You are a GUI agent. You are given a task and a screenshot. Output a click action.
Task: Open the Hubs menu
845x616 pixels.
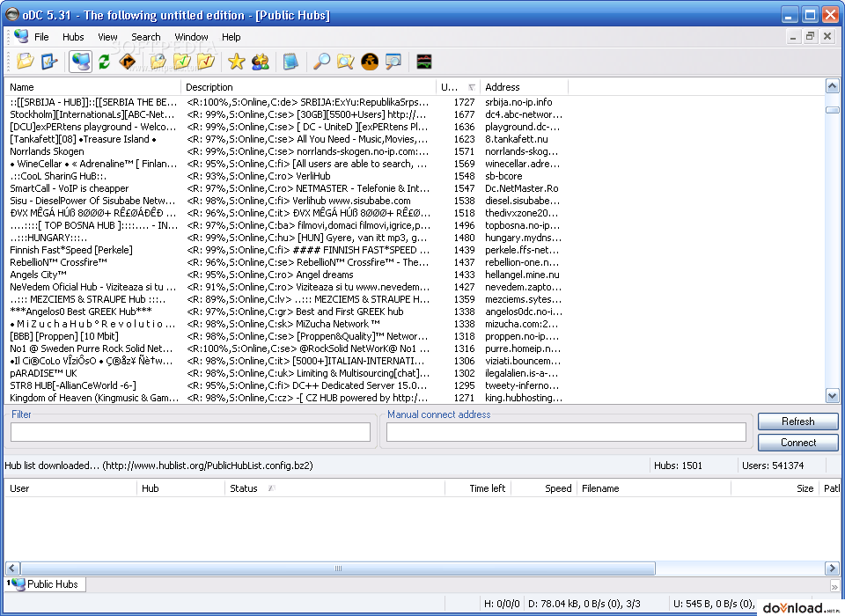73,37
